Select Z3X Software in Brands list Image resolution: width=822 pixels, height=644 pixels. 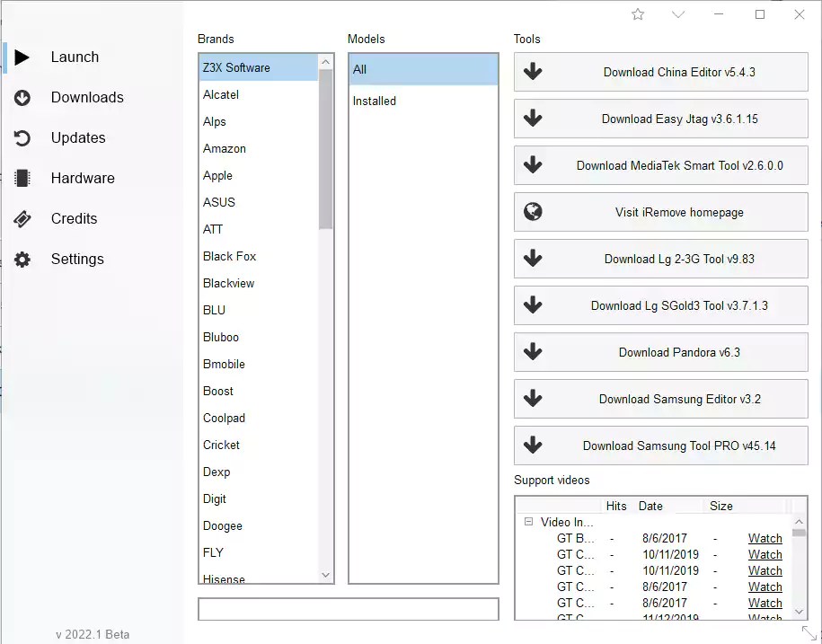point(259,67)
